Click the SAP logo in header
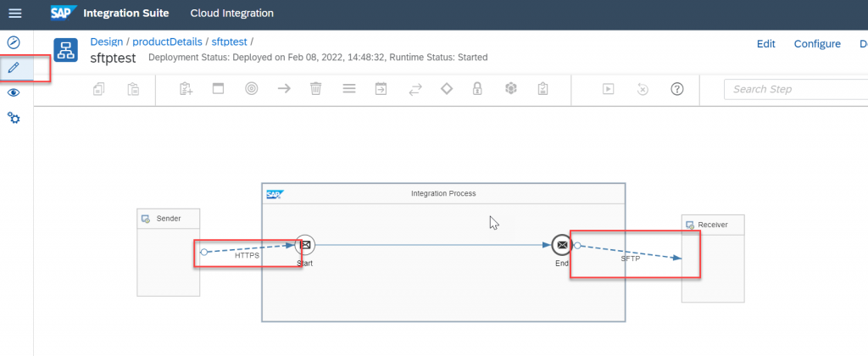This screenshot has height=356, width=868. [64, 13]
